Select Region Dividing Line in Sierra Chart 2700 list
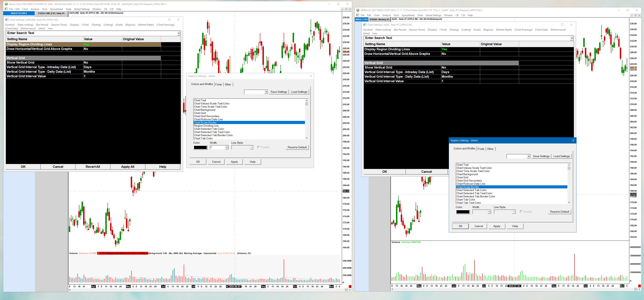 tap(206, 126)
